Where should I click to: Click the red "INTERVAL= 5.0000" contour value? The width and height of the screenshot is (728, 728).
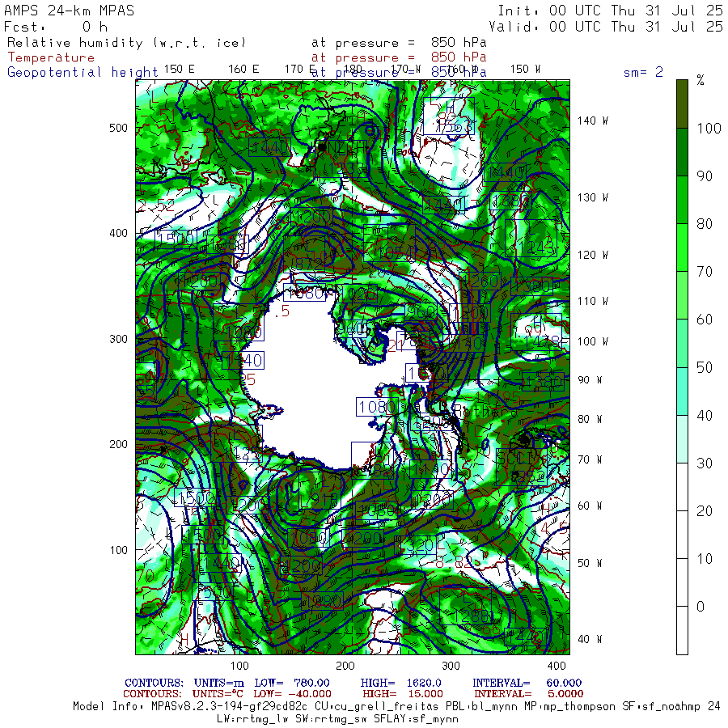(x=528, y=694)
